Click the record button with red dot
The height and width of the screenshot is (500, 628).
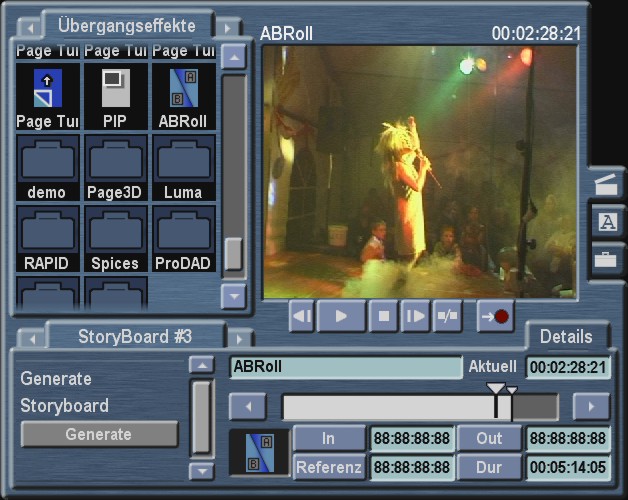pyautogui.click(x=495, y=317)
